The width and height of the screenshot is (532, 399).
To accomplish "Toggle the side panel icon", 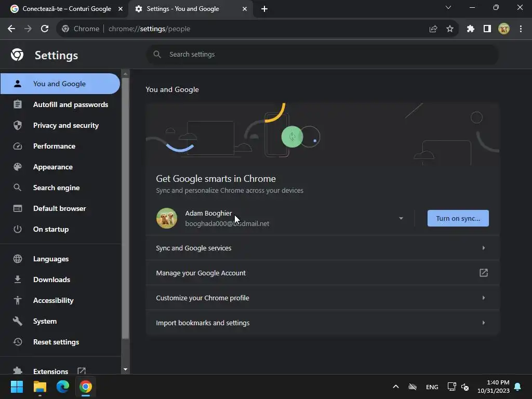I will 487,29.
